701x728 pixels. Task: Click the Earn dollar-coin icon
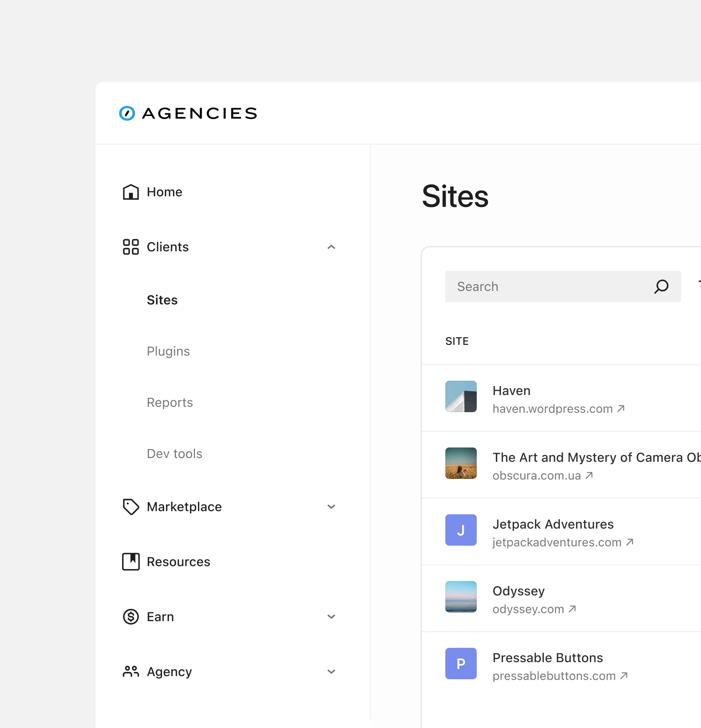131,616
